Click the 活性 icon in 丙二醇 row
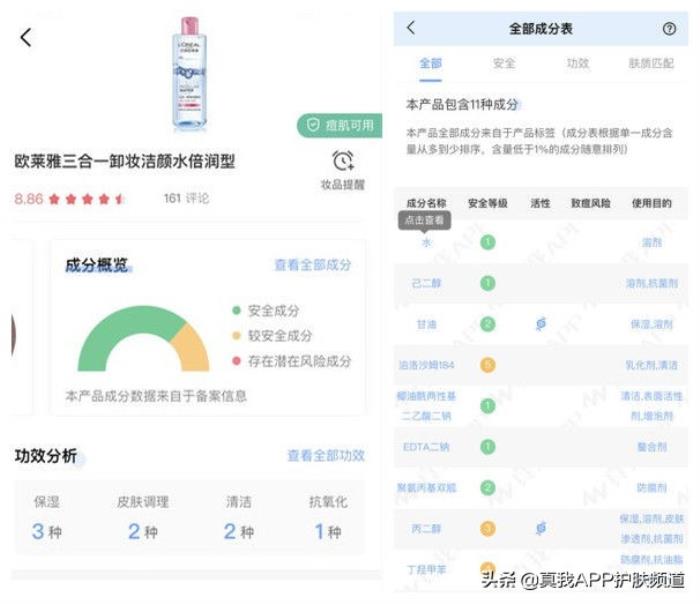700x604 pixels. tap(541, 527)
